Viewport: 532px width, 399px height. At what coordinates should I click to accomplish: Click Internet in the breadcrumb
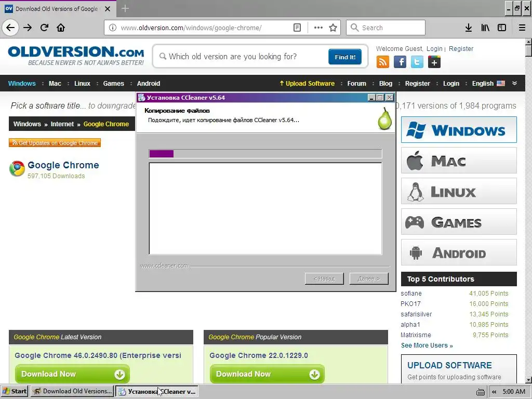[x=62, y=124]
